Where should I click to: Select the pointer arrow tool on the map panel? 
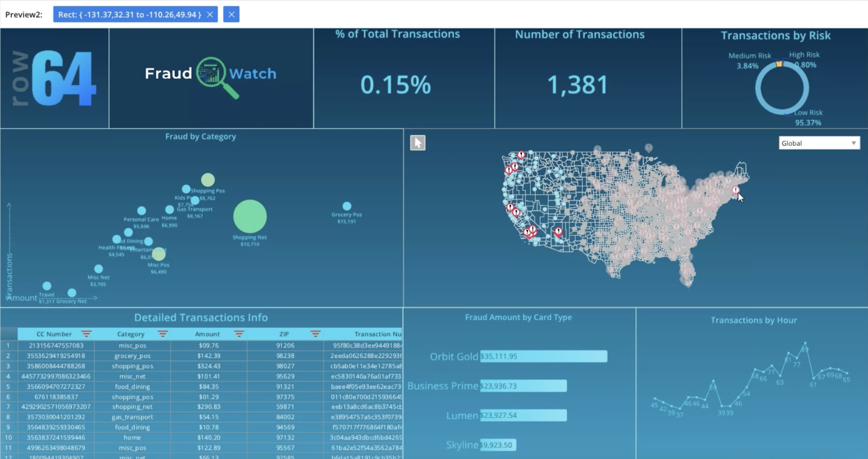point(417,143)
